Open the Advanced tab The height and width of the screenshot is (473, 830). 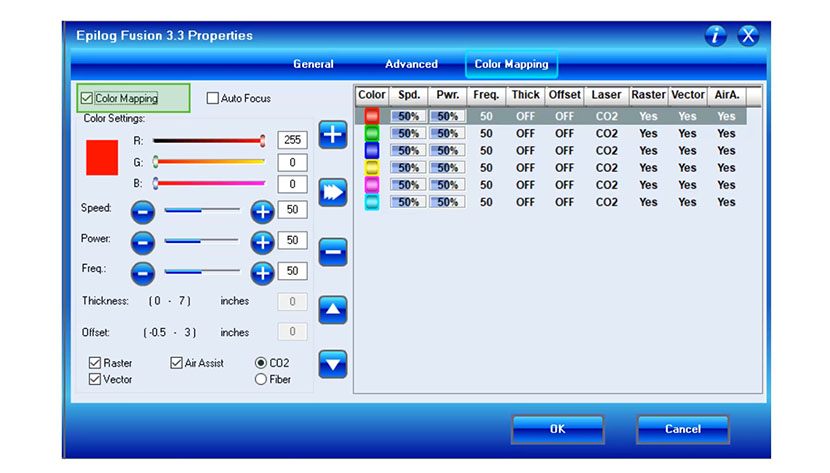tap(411, 64)
